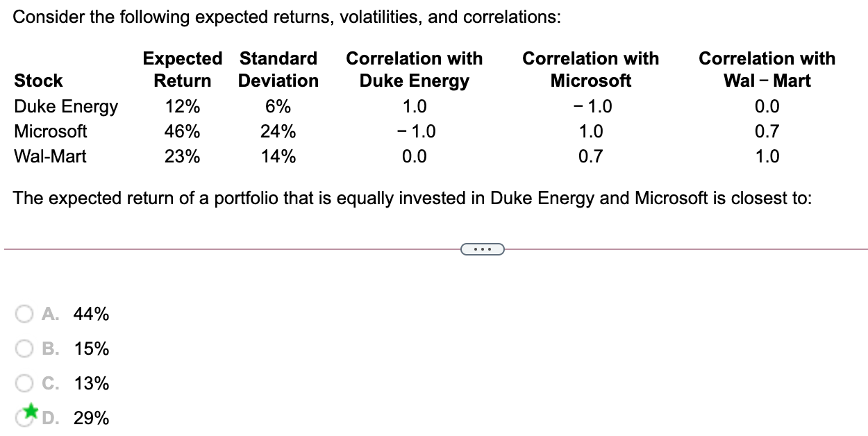868x436 pixels.
Task: Click the Wal-Mart row in the table
Action: (x=49, y=156)
